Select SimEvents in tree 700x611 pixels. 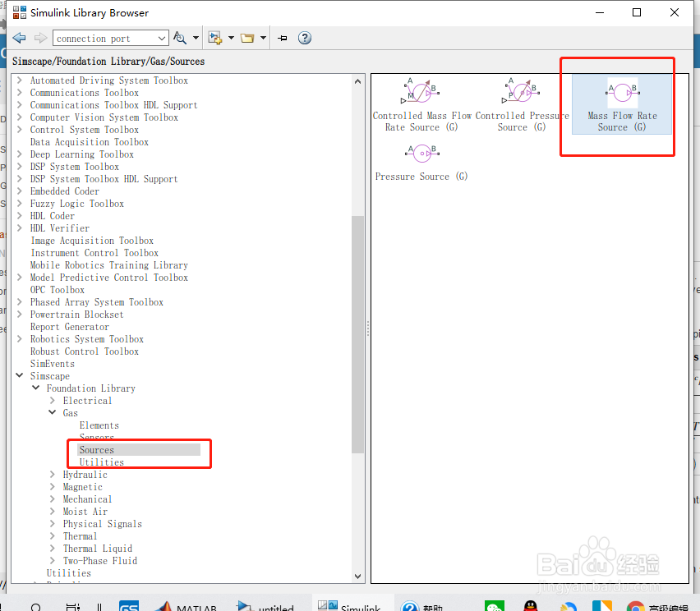click(53, 364)
